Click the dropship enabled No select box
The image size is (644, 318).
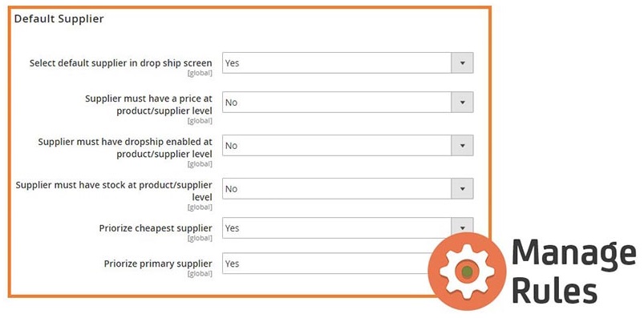(x=348, y=145)
